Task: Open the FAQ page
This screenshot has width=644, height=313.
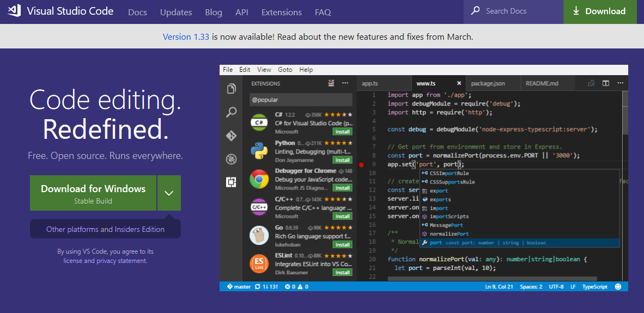Action: click(323, 13)
